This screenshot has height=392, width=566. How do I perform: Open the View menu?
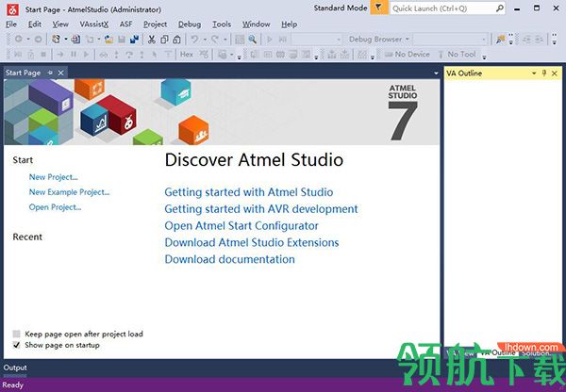click(60, 24)
